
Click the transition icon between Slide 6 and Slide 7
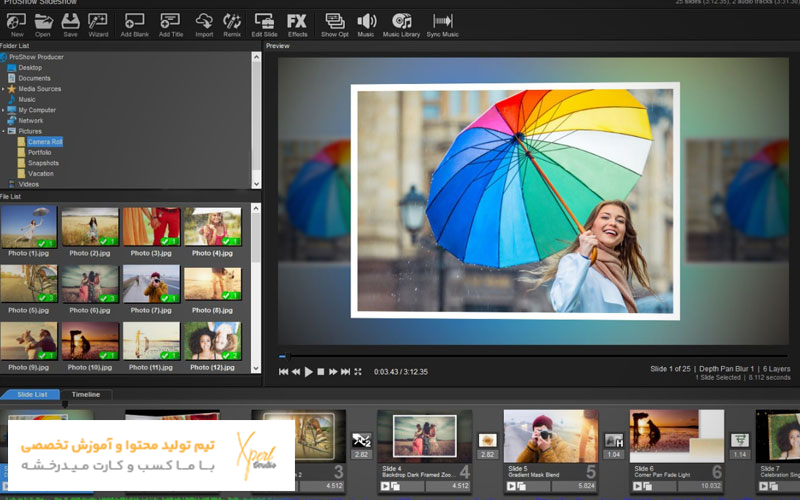pyautogui.click(x=739, y=440)
